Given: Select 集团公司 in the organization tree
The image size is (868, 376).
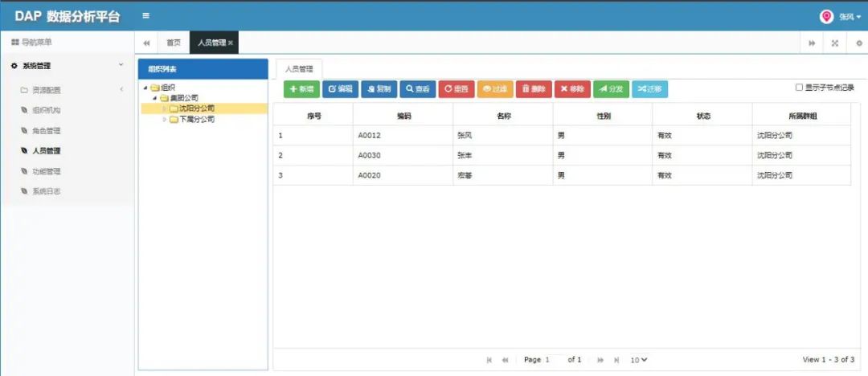Looking at the screenshot, I should 184,98.
